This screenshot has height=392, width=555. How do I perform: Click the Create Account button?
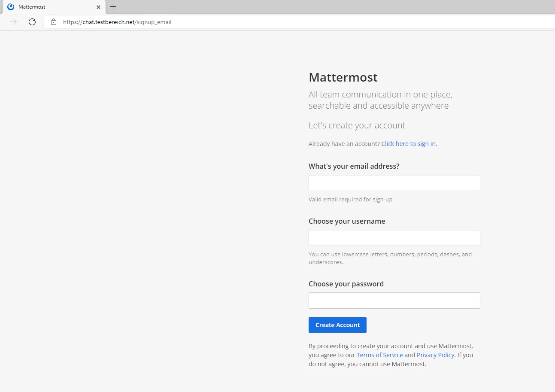337,325
